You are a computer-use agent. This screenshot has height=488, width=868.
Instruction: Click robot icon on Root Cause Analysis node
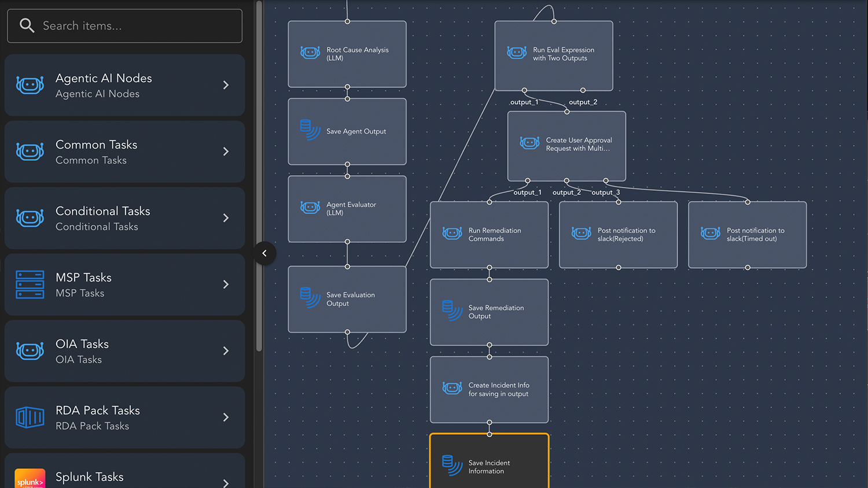coord(310,53)
